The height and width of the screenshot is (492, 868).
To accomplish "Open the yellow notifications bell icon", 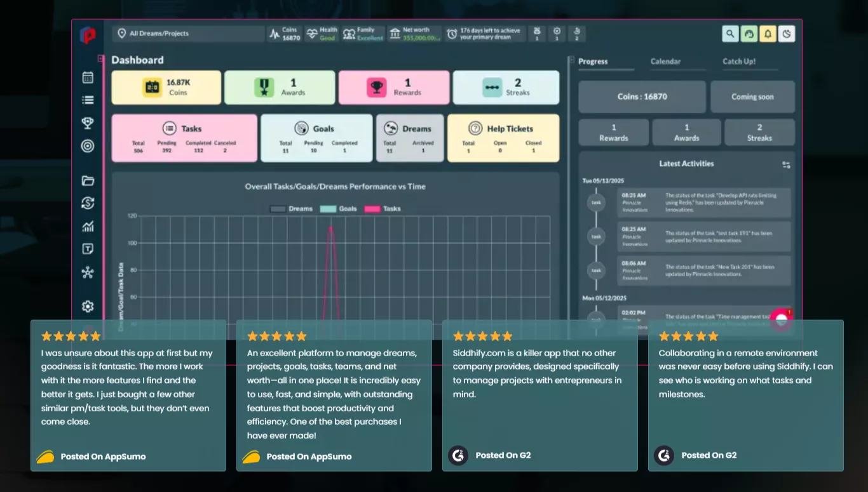I will tap(768, 34).
